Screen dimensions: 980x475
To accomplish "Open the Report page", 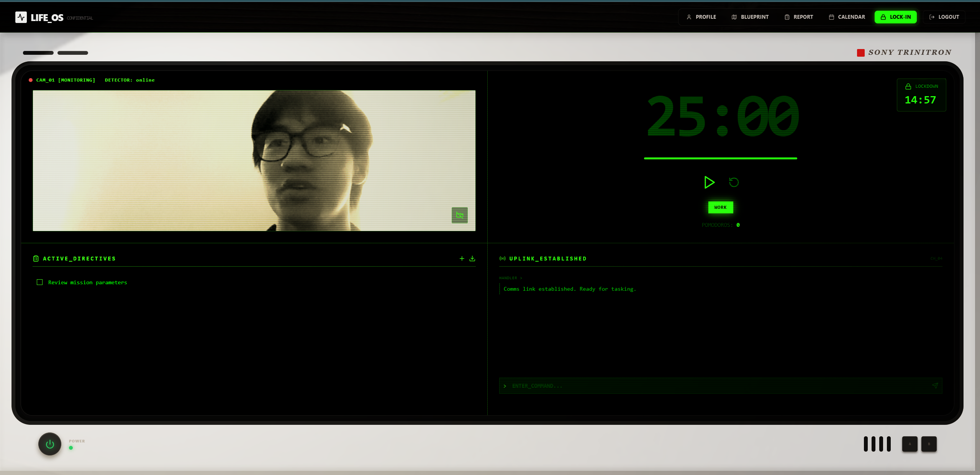I will coord(798,17).
